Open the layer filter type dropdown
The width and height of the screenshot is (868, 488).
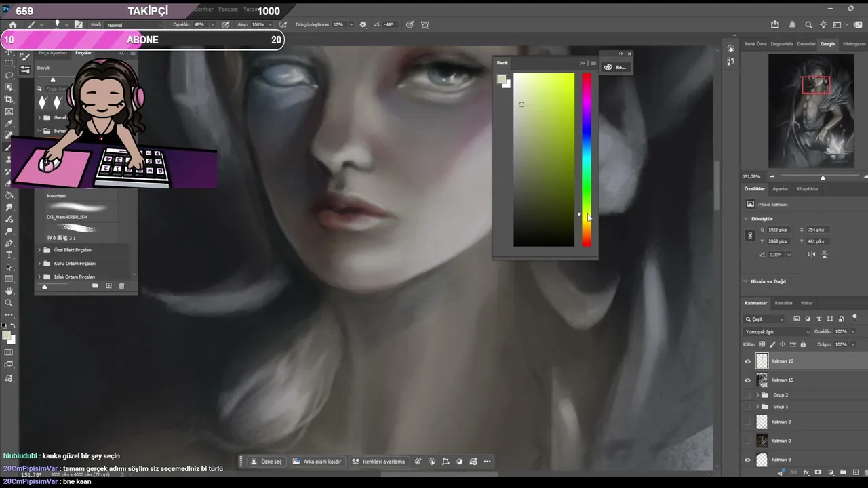(x=764, y=319)
